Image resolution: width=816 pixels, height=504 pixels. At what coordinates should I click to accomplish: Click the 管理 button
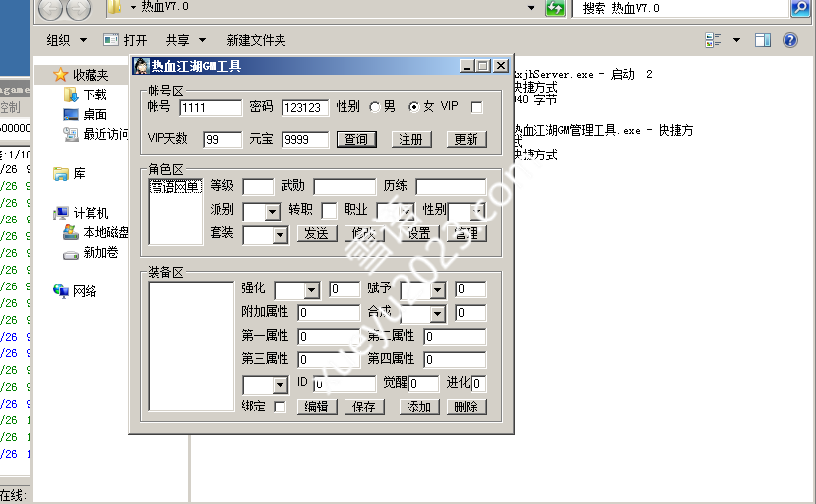[467, 233]
